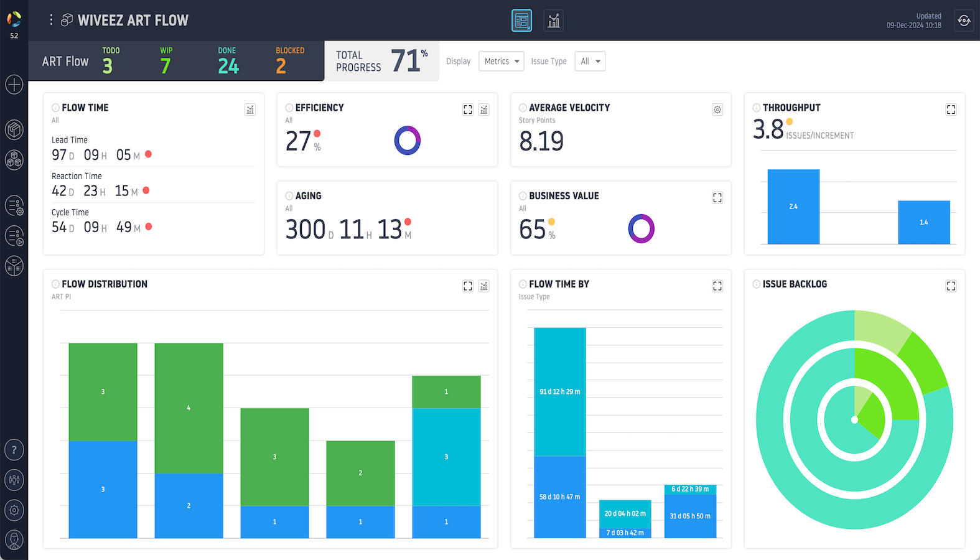Open the help question mark icon

click(x=14, y=449)
